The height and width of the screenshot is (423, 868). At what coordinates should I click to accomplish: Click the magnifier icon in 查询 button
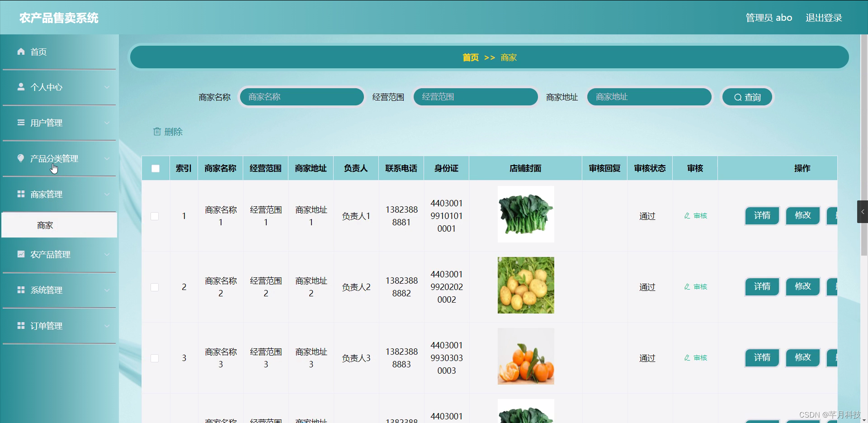(x=737, y=97)
